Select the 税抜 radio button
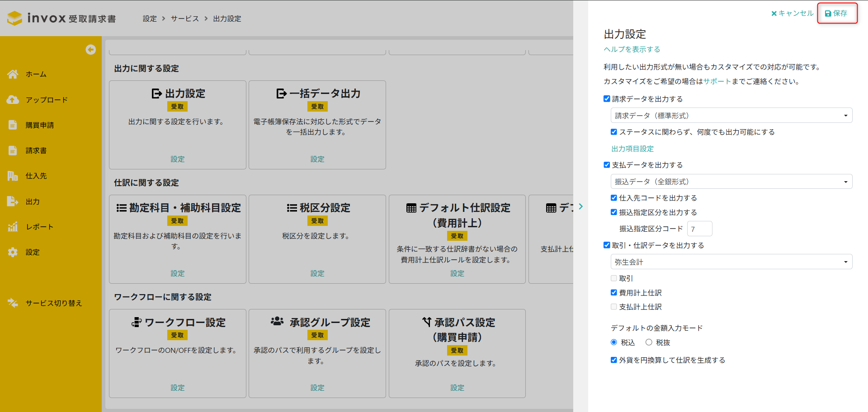This screenshot has width=868, height=412. pos(649,342)
